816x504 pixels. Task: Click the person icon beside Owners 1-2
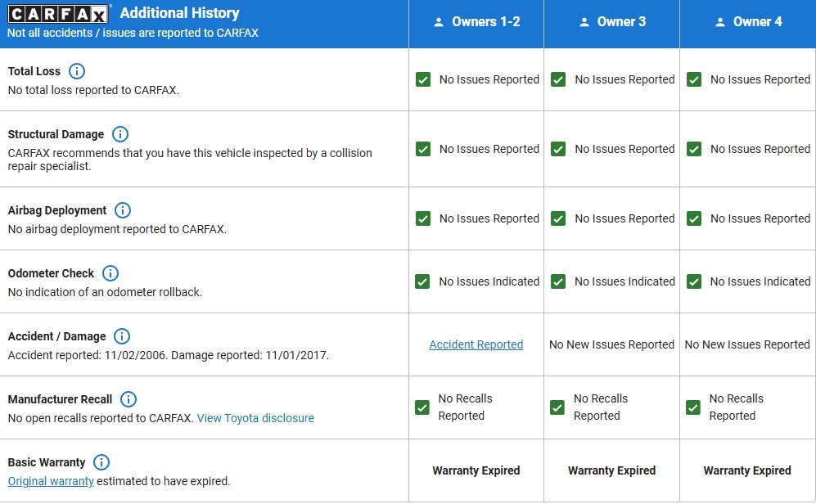pos(439,22)
